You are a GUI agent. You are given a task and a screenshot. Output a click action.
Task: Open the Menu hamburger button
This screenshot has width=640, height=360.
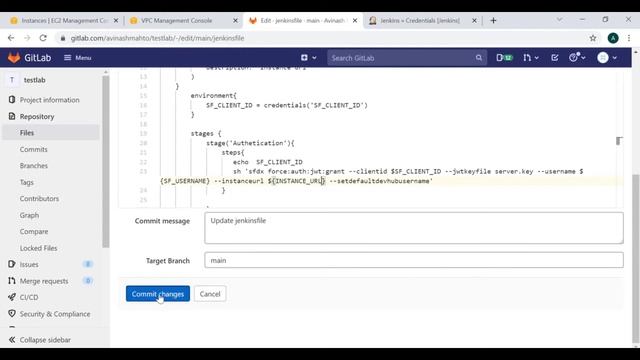pyautogui.click(x=78, y=58)
